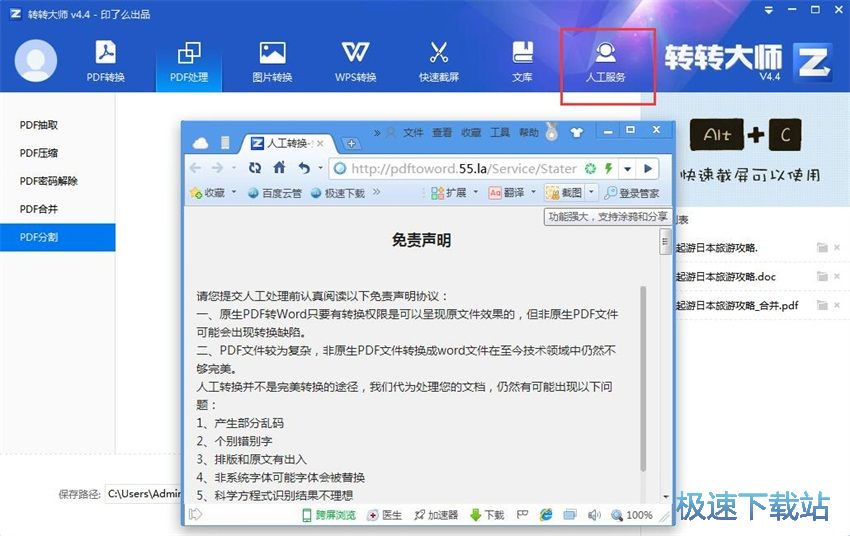Expand the bookmarks bar overflow chevron
This screenshot has width=850, height=536.
(377, 192)
